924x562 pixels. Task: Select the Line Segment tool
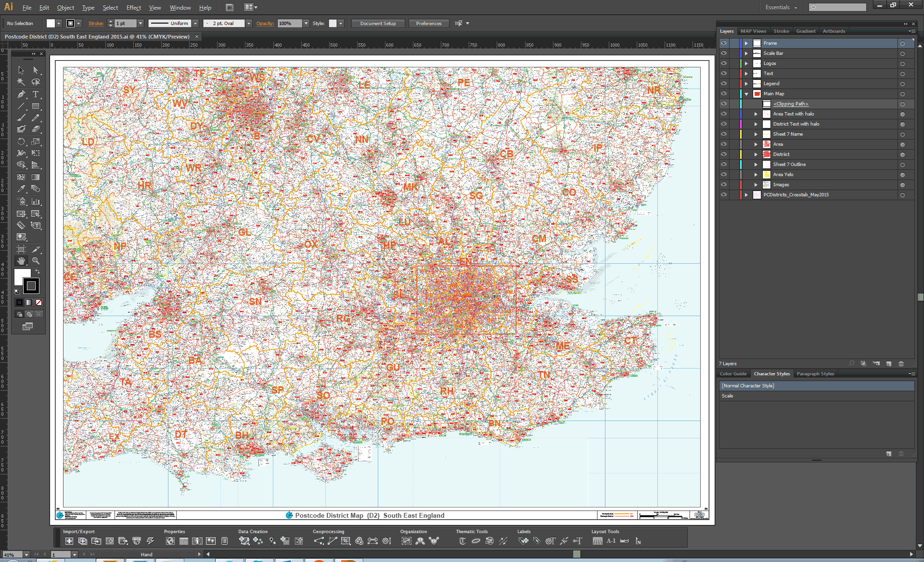pyautogui.click(x=21, y=106)
